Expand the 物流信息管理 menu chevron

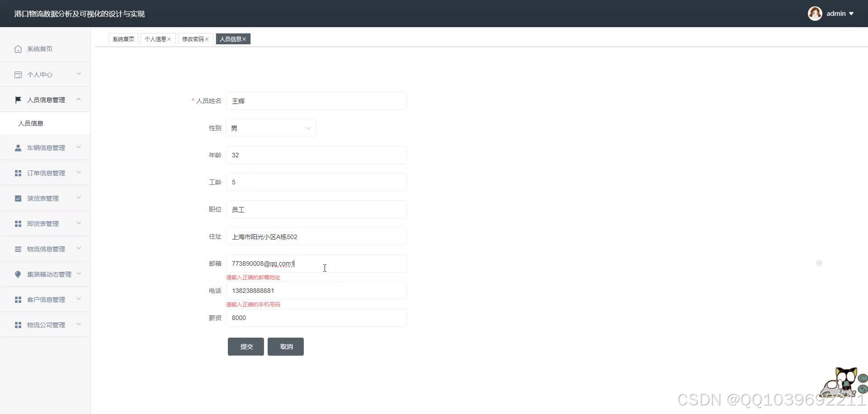[79, 249]
